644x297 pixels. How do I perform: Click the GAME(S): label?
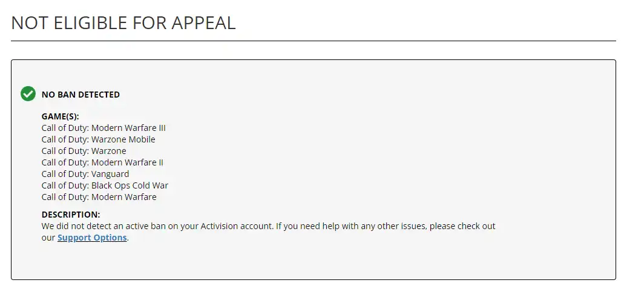pos(60,116)
